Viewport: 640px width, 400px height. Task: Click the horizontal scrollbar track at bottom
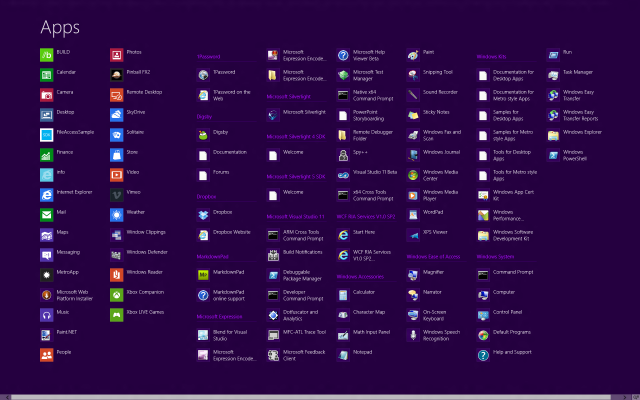[x=311, y=397]
